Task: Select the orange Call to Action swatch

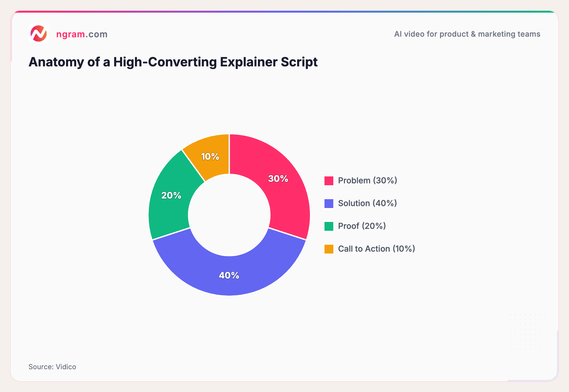Action: [x=329, y=248]
